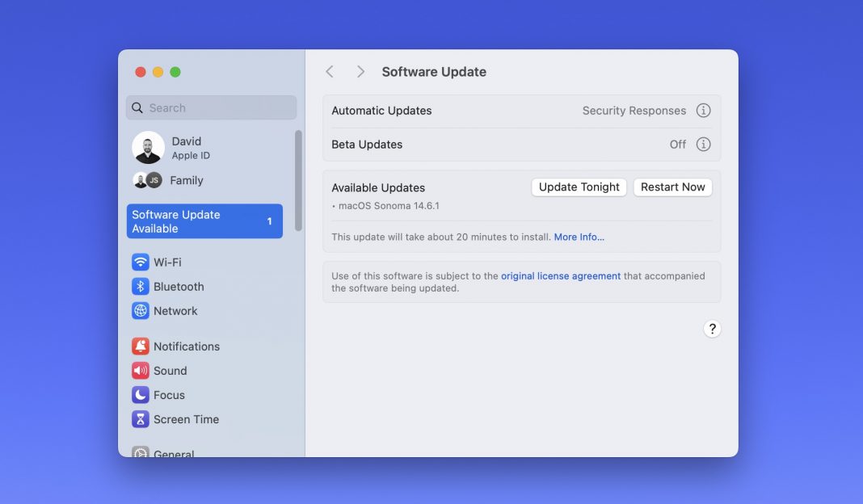
Task: Click the Screen Time hourglass icon
Action: [x=141, y=419]
